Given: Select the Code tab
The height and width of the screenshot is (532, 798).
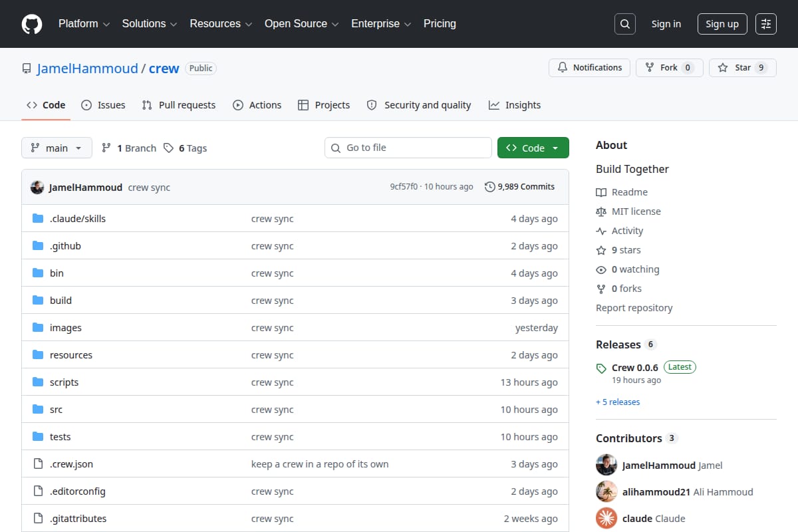Looking at the screenshot, I should click(x=46, y=105).
